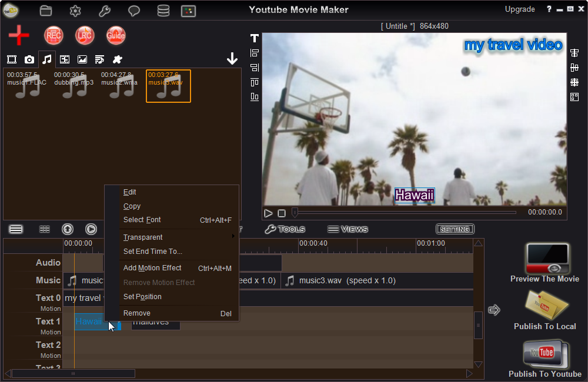The width and height of the screenshot is (588, 382).
Task: Click the align bottom icon beside preview
Action: 255,97
